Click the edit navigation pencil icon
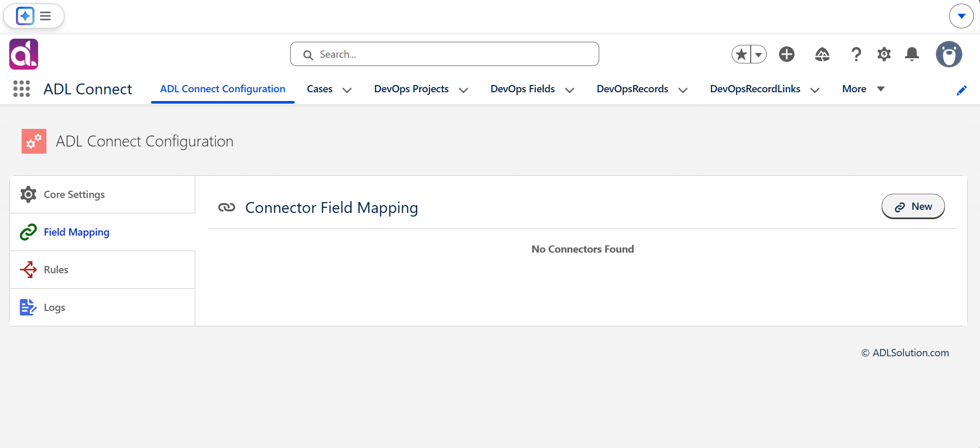The height and width of the screenshot is (448, 980). click(961, 90)
